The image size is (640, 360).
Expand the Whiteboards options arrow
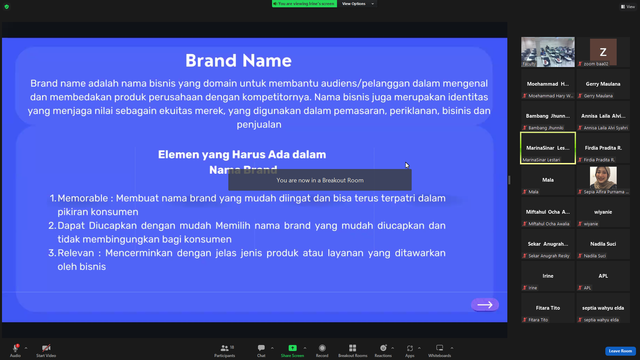point(452,348)
